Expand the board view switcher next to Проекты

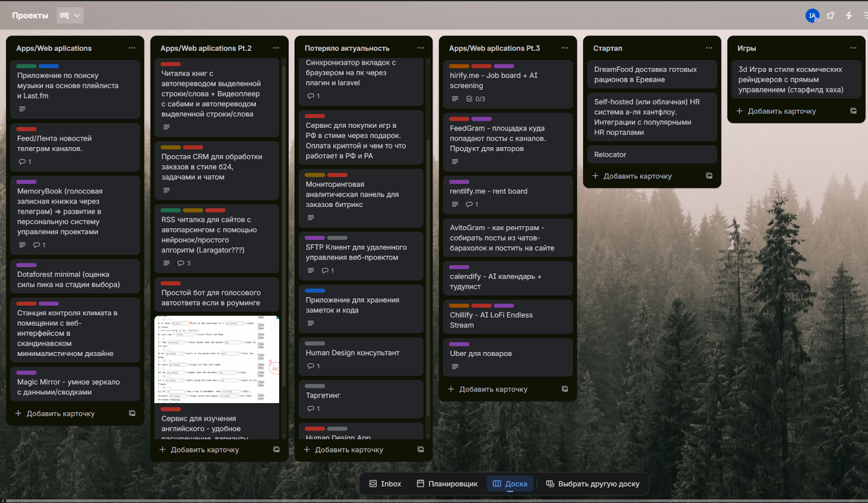click(x=70, y=16)
